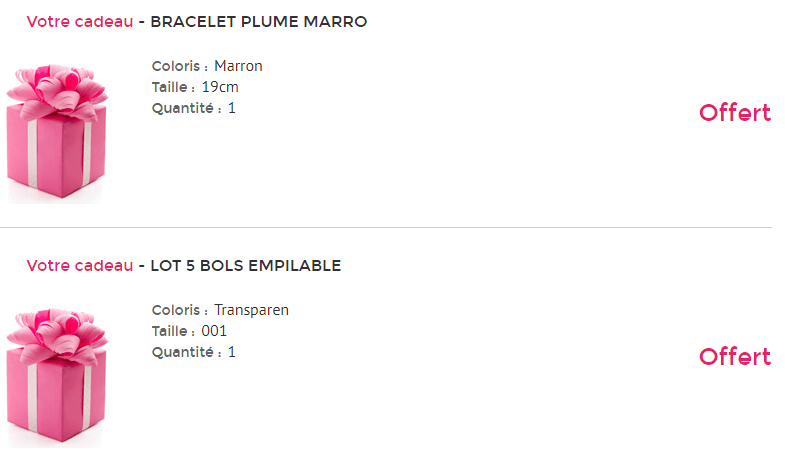Click the Coloris label in the bols lot details
Image resolution: width=785 pixels, height=450 pixels.
pyautogui.click(x=180, y=311)
